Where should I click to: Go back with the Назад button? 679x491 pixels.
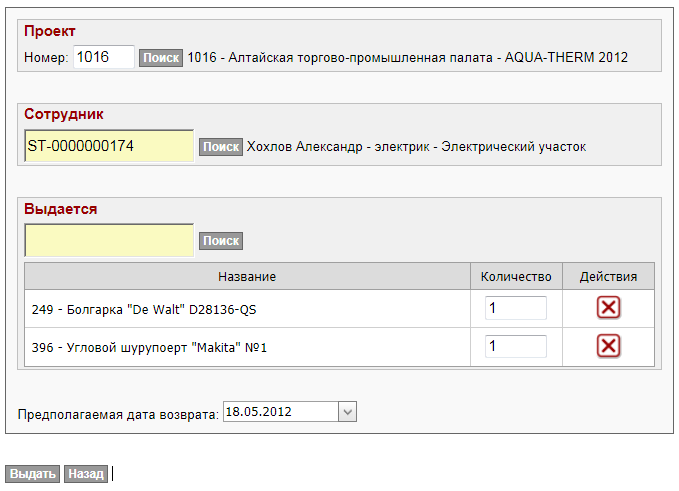[86, 474]
